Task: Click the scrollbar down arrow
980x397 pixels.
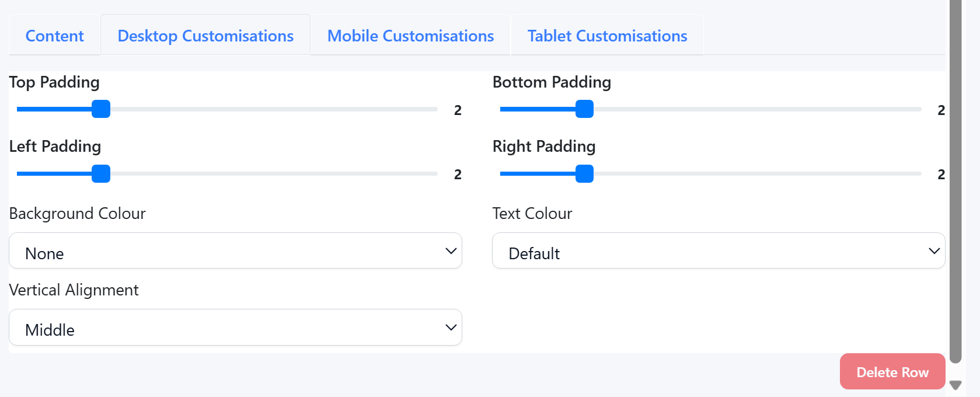Action: pos(955,385)
